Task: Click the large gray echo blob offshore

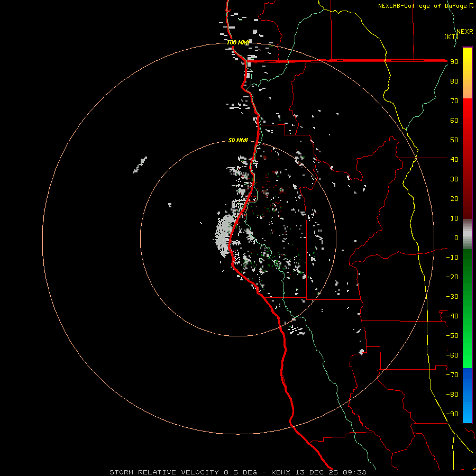Action: coord(224,235)
